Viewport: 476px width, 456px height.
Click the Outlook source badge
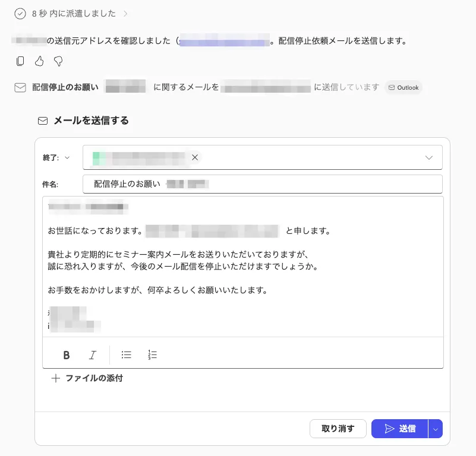pyautogui.click(x=404, y=87)
